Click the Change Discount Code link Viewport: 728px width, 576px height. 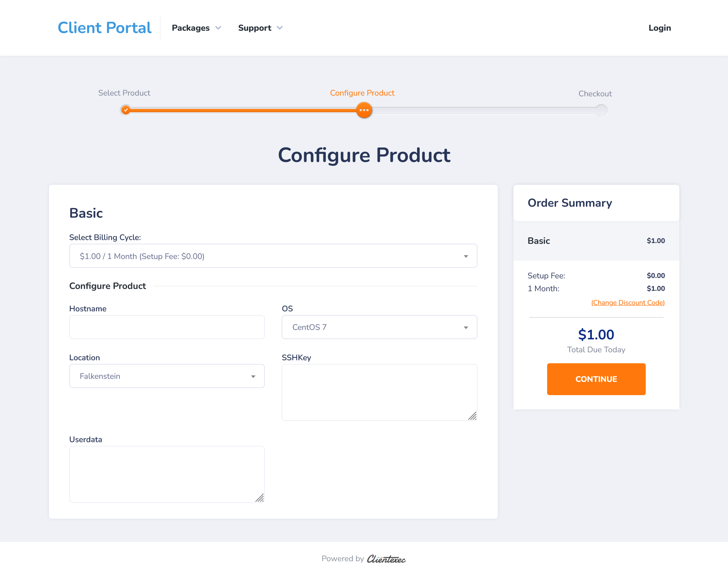click(628, 303)
